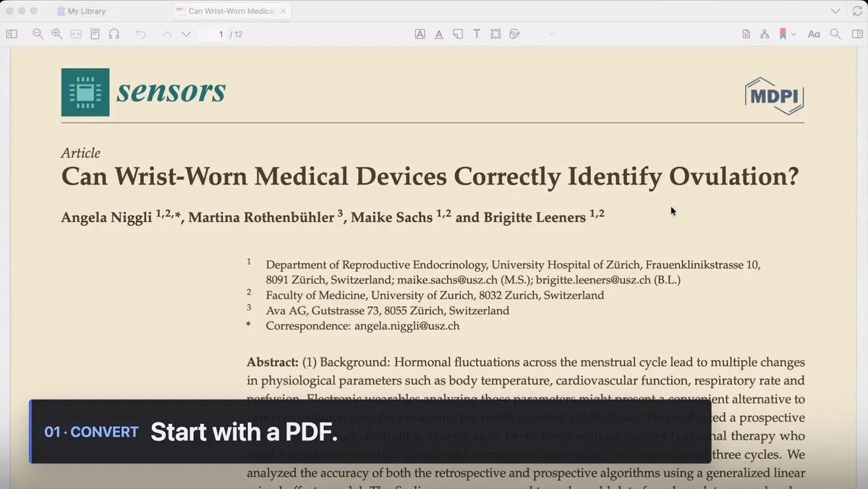Click author name Martina Rothenbühler
This screenshot has height=489, width=868.
pyautogui.click(x=261, y=217)
